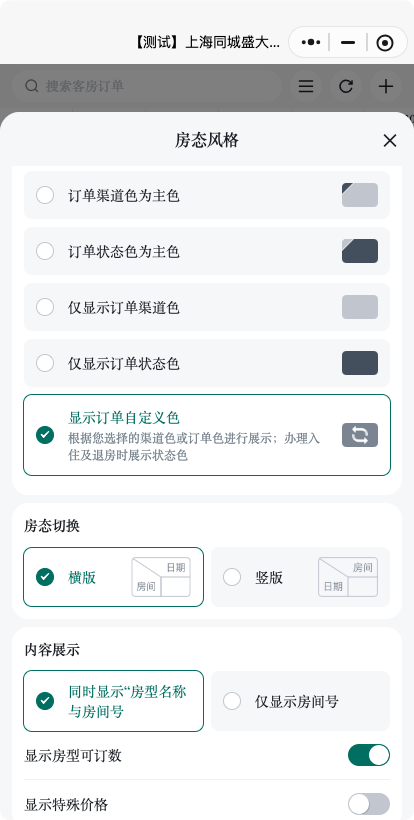Open mini program three-dots menu
The width and height of the screenshot is (414, 820).
point(311,43)
